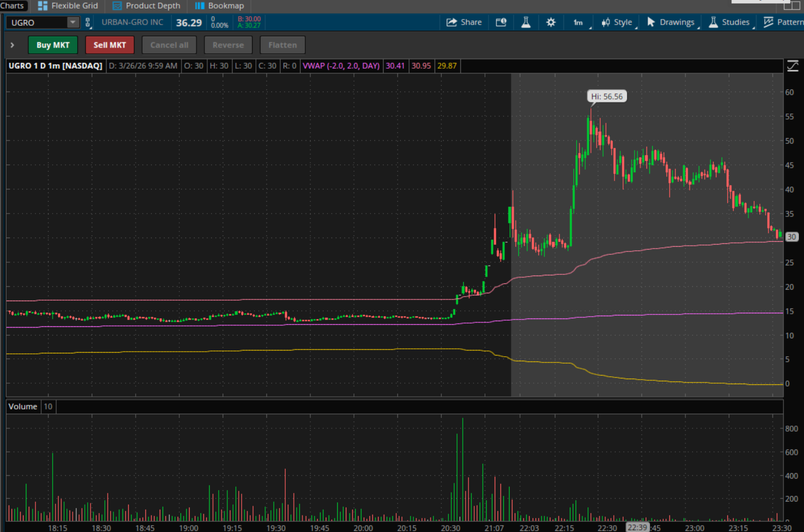Screen dimensions: 804x532
Task: Click the 19:00 time axis label
Action: 188,528
